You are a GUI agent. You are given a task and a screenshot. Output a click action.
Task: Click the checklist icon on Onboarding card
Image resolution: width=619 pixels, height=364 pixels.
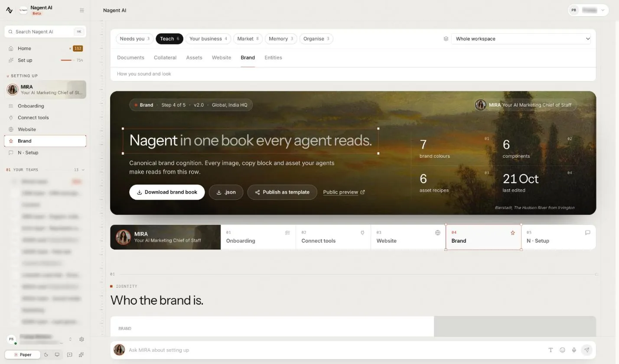[287, 233]
